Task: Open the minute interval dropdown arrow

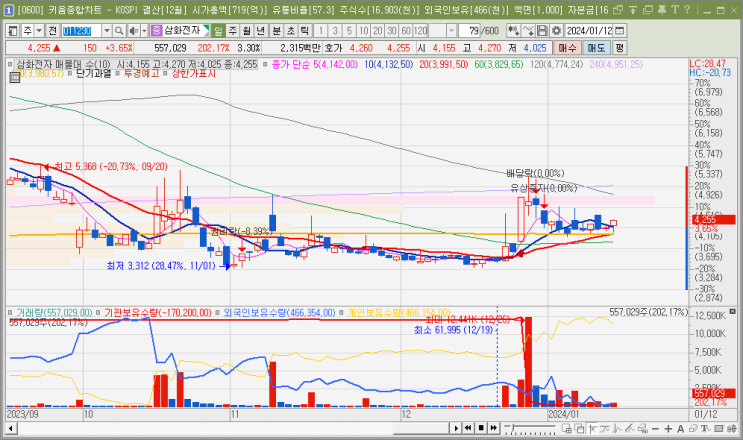Action: coord(451,31)
